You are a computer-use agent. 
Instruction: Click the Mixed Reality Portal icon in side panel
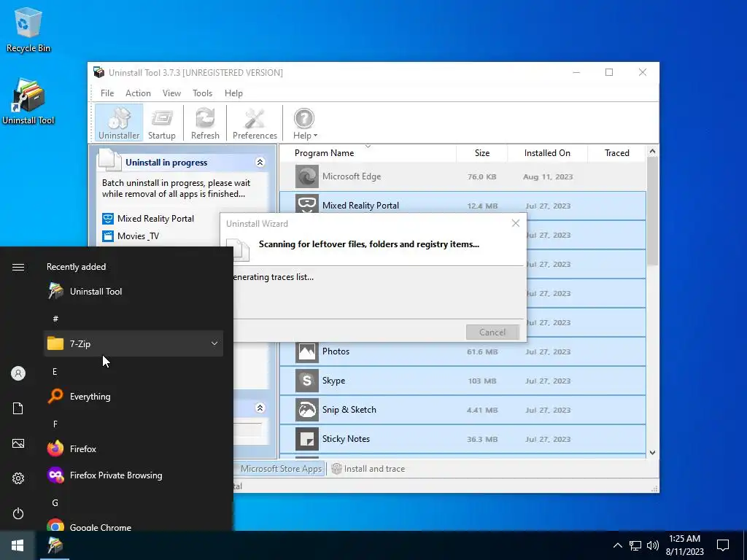[x=108, y=219]
